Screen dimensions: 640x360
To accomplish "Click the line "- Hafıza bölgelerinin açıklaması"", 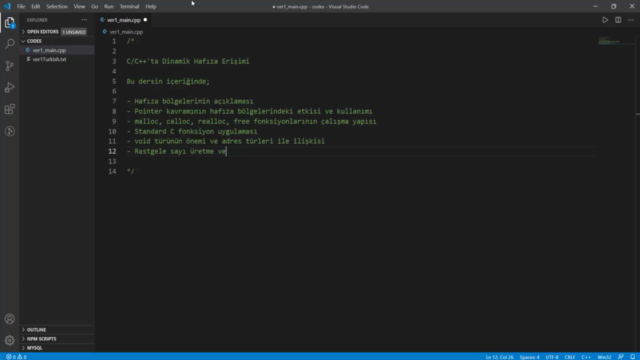I will point(190,101).
